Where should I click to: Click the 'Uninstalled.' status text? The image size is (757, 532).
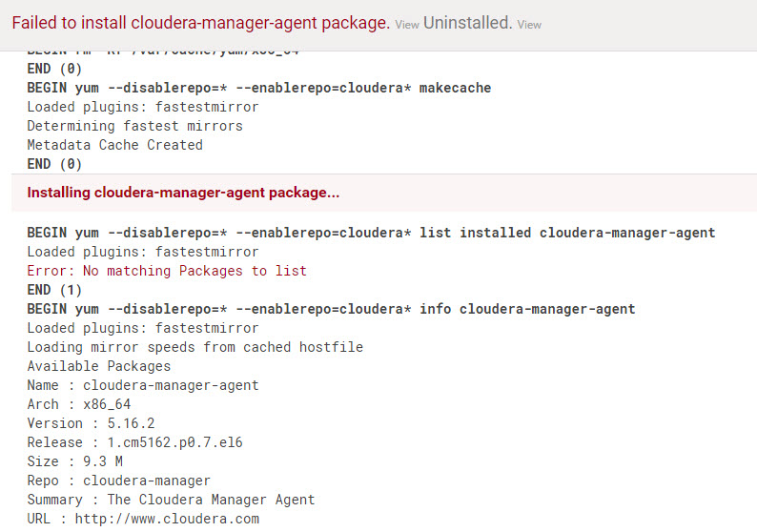click(x=468, y=24)
